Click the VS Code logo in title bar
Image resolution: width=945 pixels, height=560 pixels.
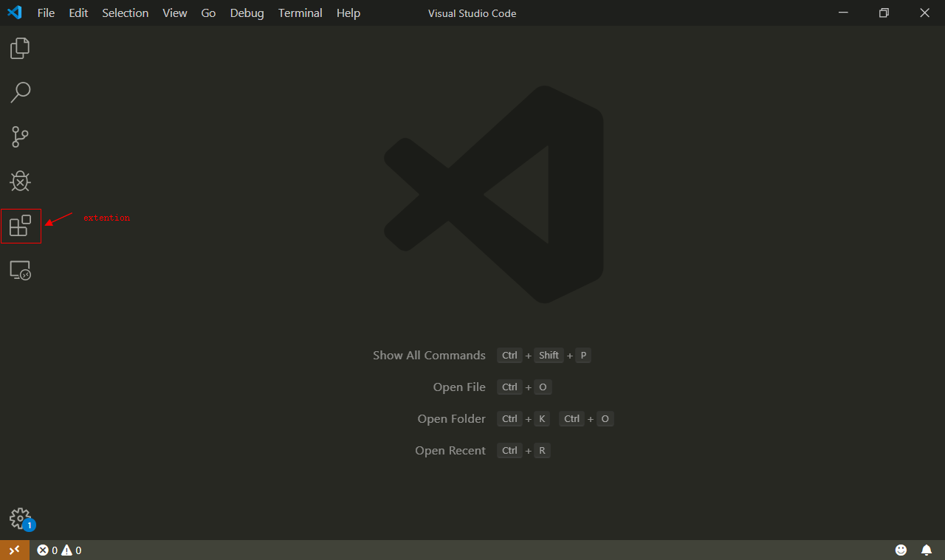tap(14, 13)
